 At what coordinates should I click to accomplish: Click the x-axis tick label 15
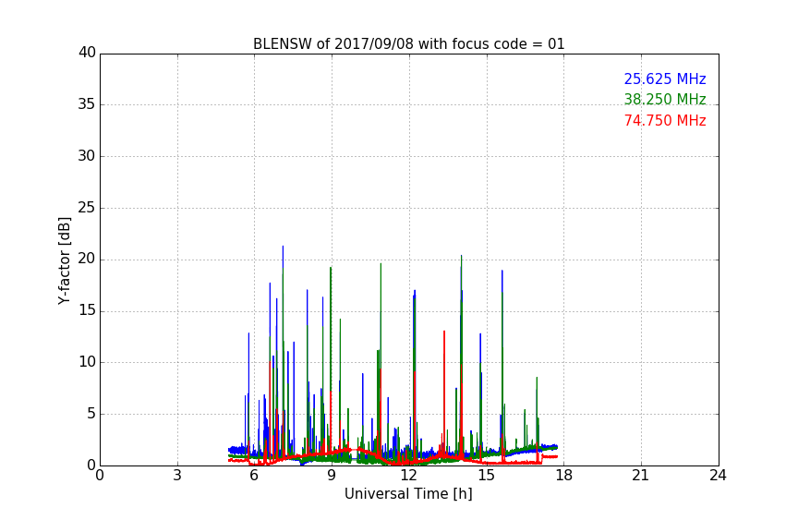487,476
